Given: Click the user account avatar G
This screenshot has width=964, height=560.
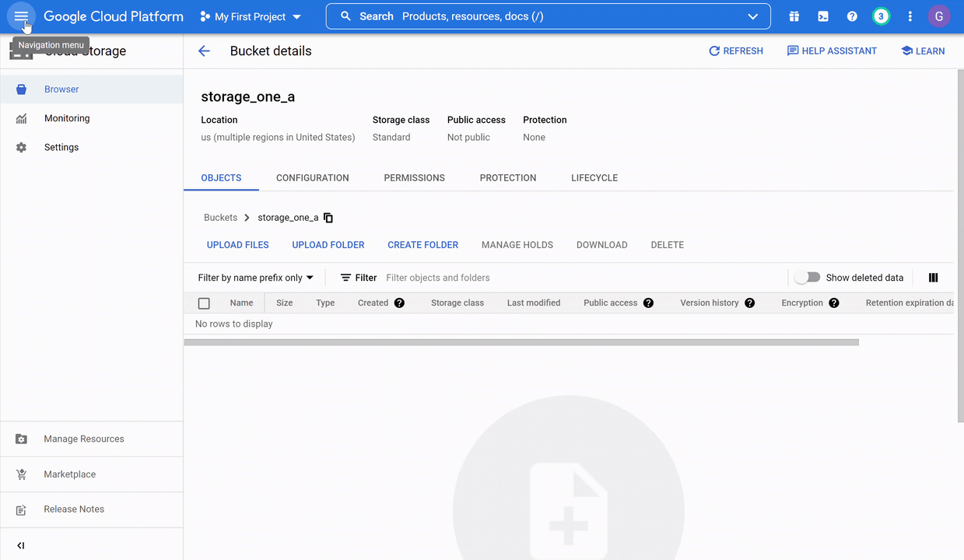Looking at the screenshot, I should click(939, 16).
